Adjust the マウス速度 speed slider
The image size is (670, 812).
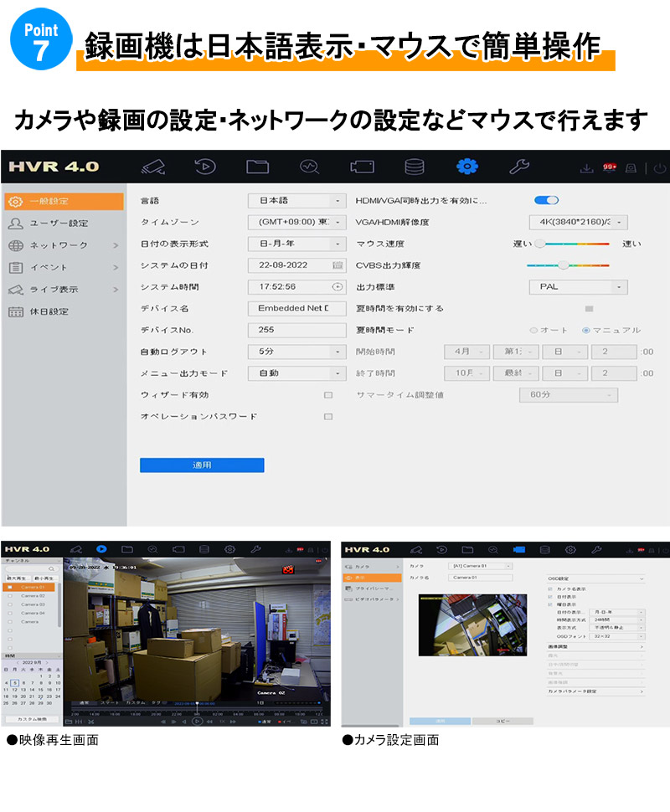[x=539, y=244]
